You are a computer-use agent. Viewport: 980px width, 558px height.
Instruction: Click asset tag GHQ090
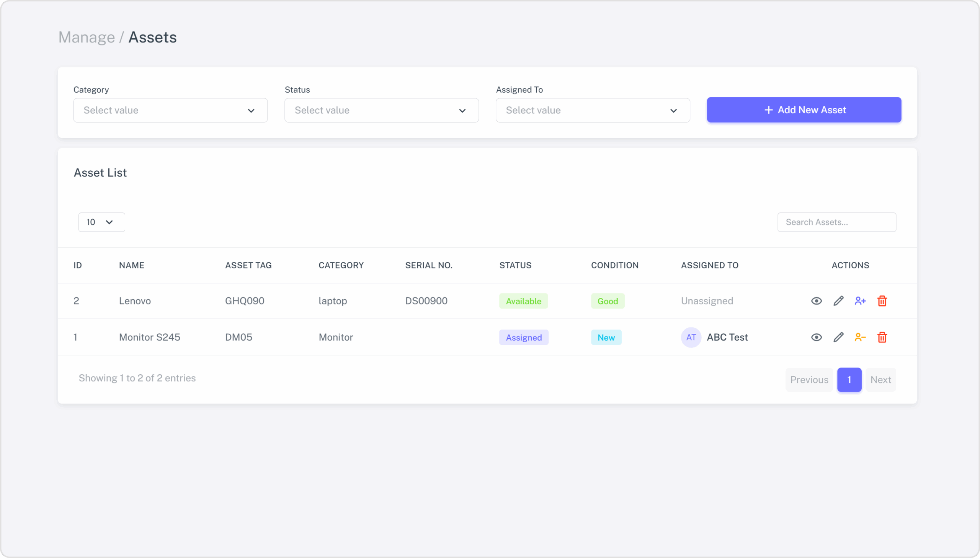tap(245, 301)
